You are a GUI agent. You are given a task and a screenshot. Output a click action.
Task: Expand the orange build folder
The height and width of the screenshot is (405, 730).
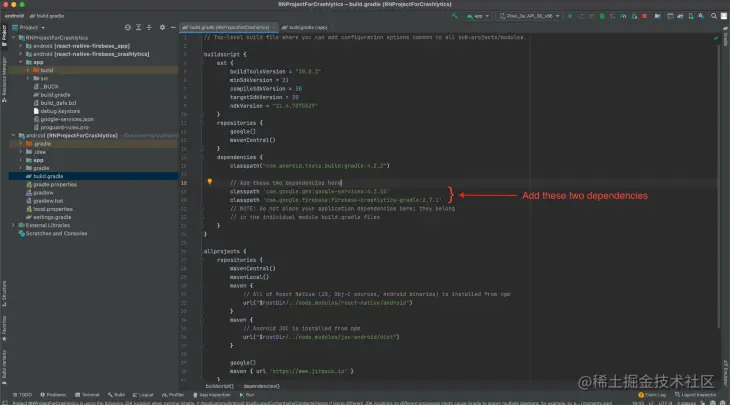[28, 70]
